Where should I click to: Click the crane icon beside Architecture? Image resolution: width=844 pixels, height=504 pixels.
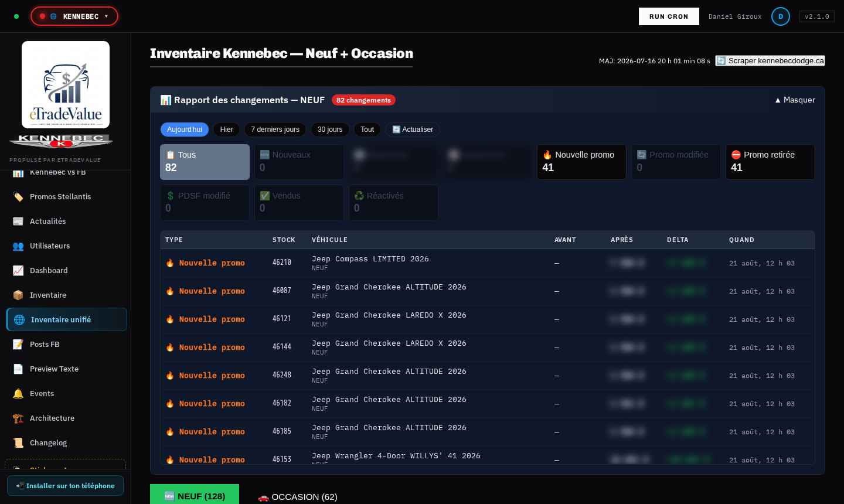[18, 418]
